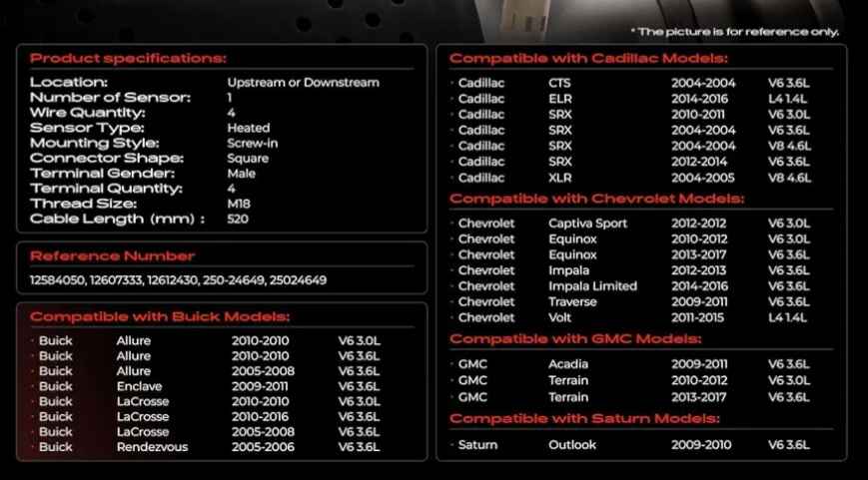The width and height of the screenshot is (868, 480).
Task: Click "Compatible with GMC Models:" heading
Action: 575,339
